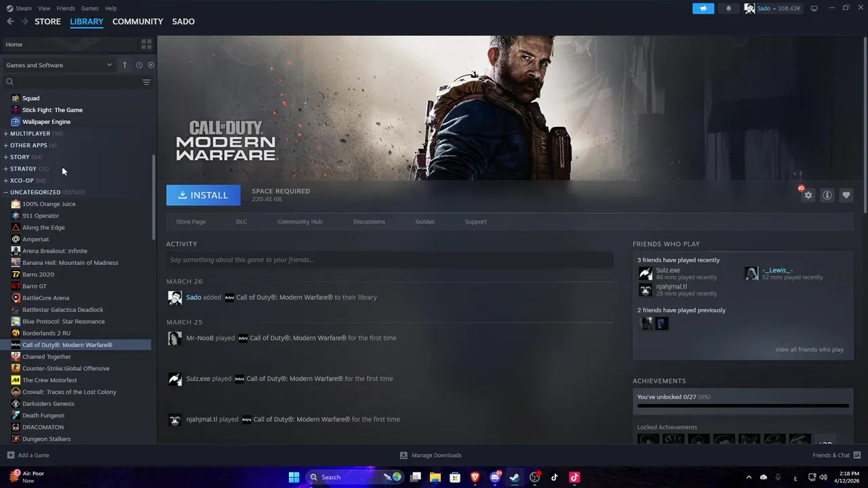Toggle sort by recent activity clock icon

point(139,65)
